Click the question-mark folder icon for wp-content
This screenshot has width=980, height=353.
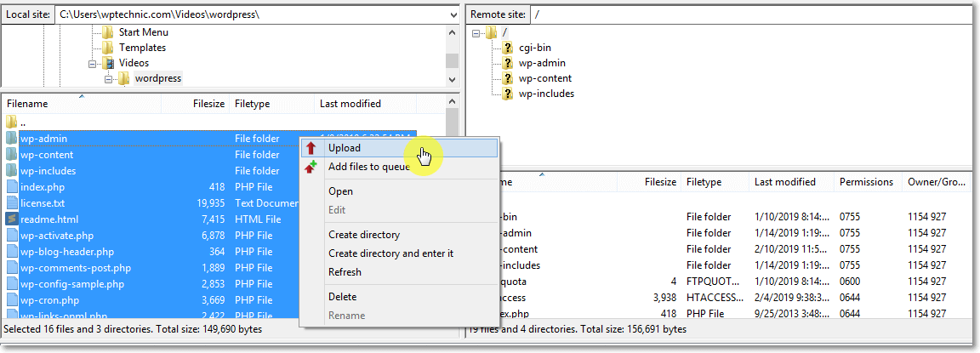[x=507, y=78]
